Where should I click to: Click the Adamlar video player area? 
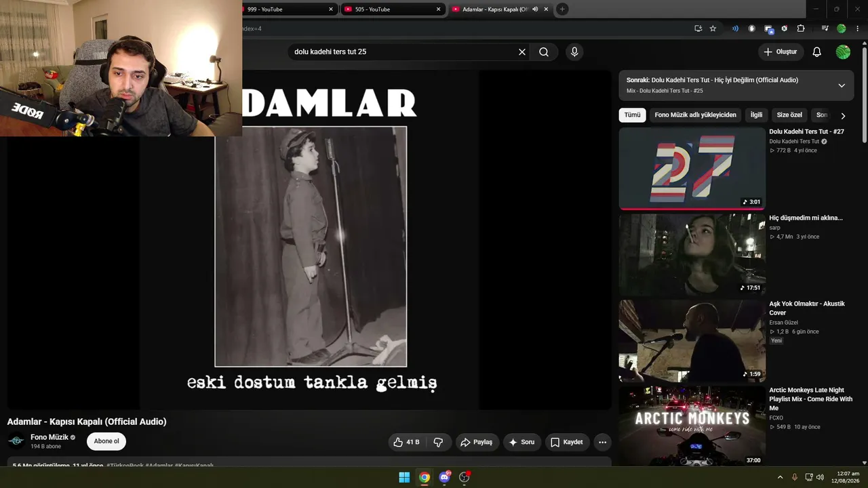[309, 239]
